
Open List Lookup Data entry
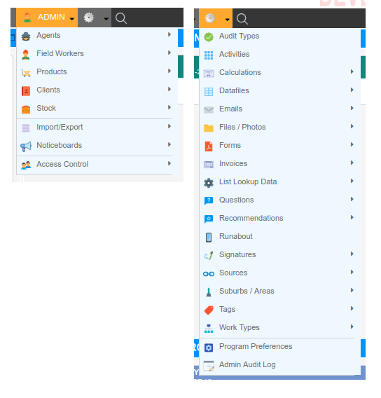[x=248, y=182]
